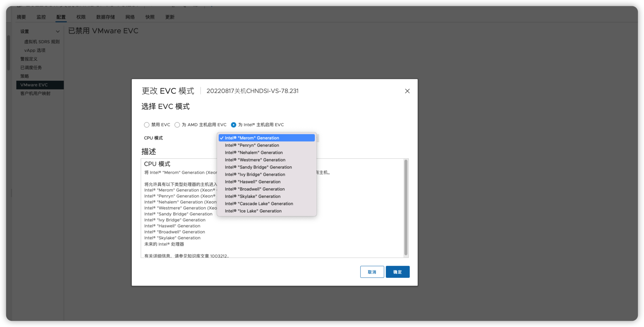Viewport: 644px width, 327px height.
Task: Choose Intel "Sandy Bridge" Generation option
Action: point(266,167)
